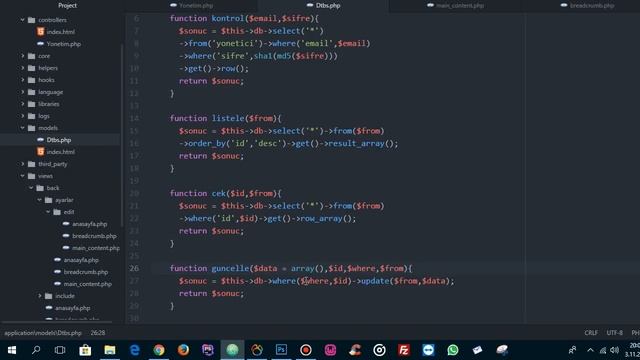Open the red screen recorder taskbar icon

tap(306, 350)
